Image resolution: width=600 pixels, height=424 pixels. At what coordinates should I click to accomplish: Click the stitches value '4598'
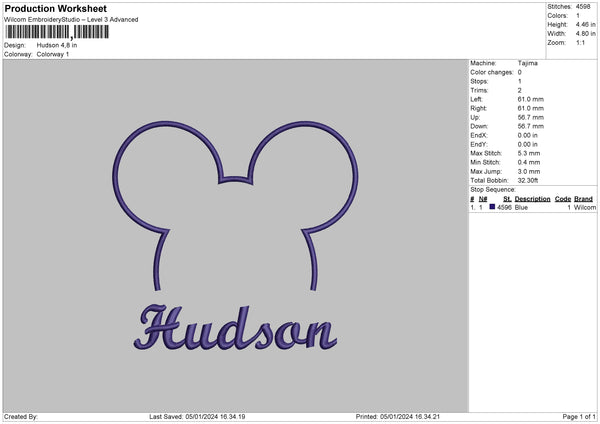[583, 7]
